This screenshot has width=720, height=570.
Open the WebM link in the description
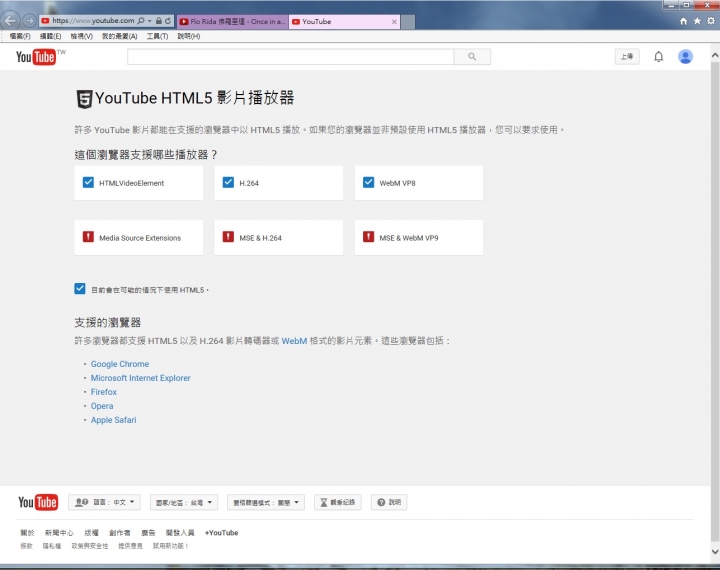294,341
